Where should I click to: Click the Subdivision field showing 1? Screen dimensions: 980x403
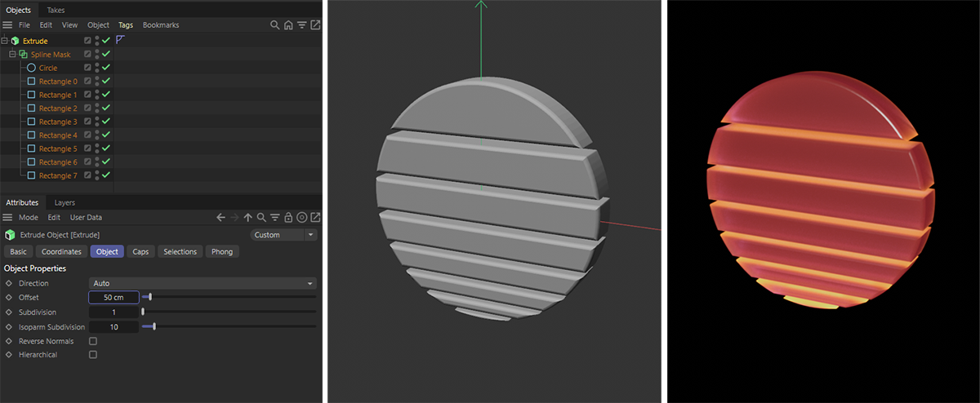click(x=114, y=312)
